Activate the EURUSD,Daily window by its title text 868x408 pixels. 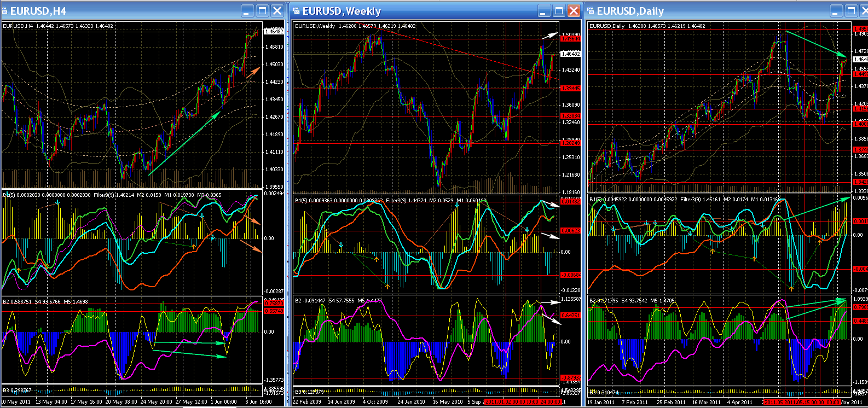(x=630, y=11)
